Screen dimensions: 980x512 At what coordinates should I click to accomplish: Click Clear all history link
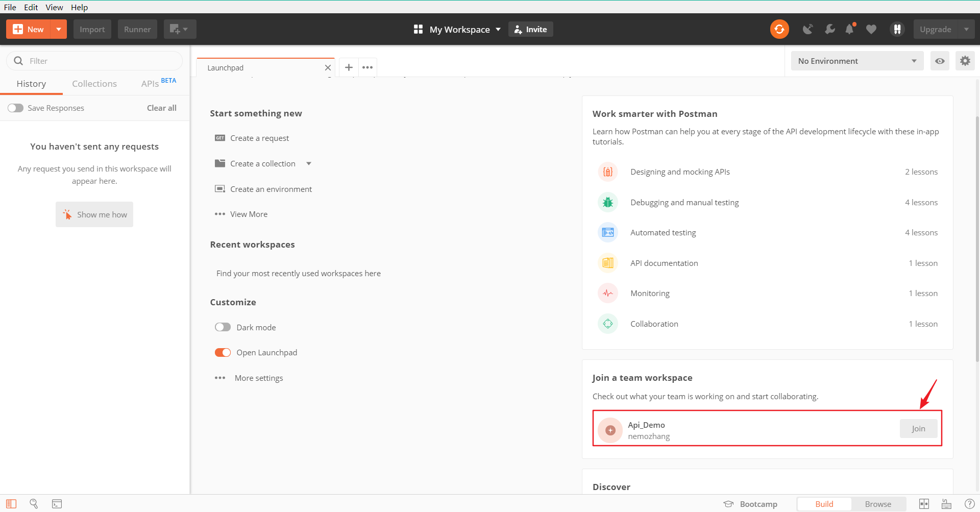click(x=162, y=108)
